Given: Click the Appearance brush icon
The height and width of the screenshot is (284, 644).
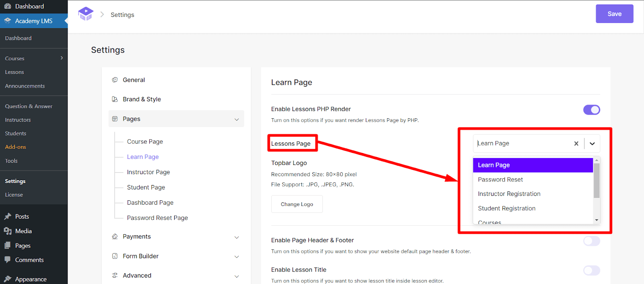Looking at the screenshot, I should (8, 279).
